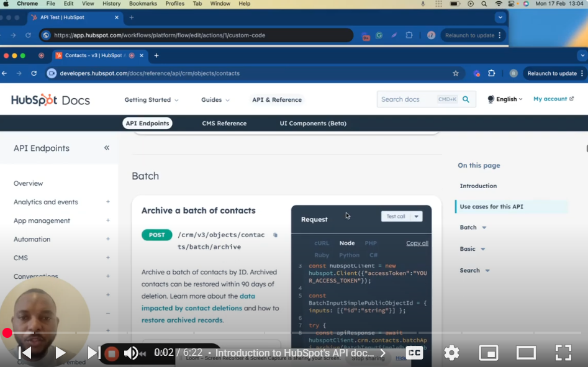
Task: Click Copy all in the Request panel
Action: click(x=417, y=243)
